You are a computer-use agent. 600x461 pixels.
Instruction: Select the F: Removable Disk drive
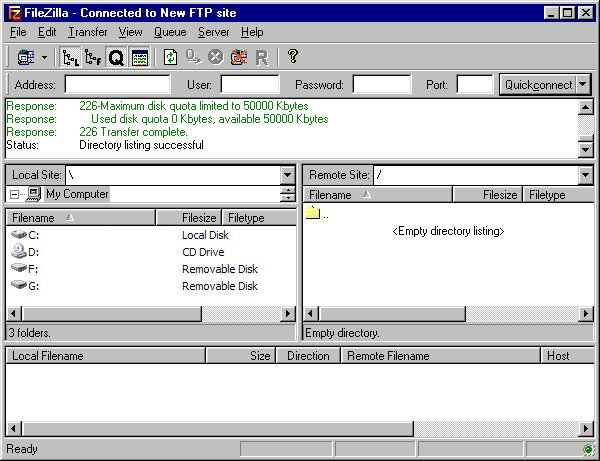tap(25, 269)
